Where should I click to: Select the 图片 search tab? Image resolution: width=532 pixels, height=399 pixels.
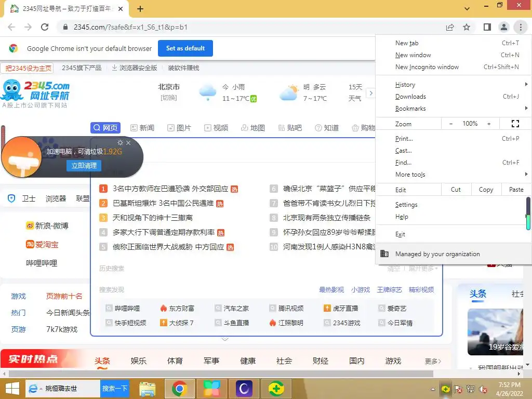179,128
